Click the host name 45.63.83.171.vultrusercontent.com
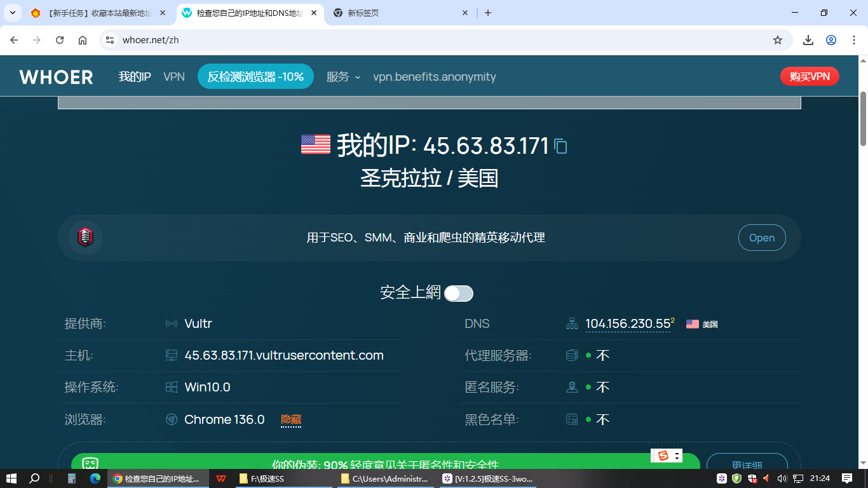Image resolution: width=868 pixels, height=488 pixels. click(284, 355)
